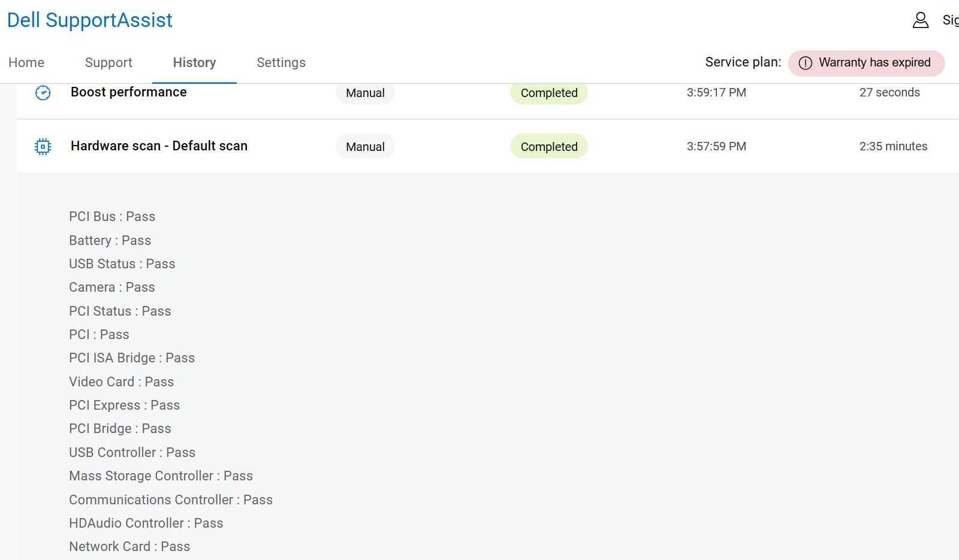
Task: Switch to the Support tab
Action: 108,63
